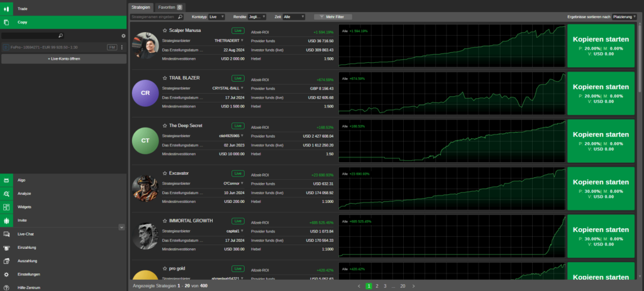This screenshot has width=644, height=291.
Task: Click the FM badge on the FxPro account
Action: click(112, 47)
